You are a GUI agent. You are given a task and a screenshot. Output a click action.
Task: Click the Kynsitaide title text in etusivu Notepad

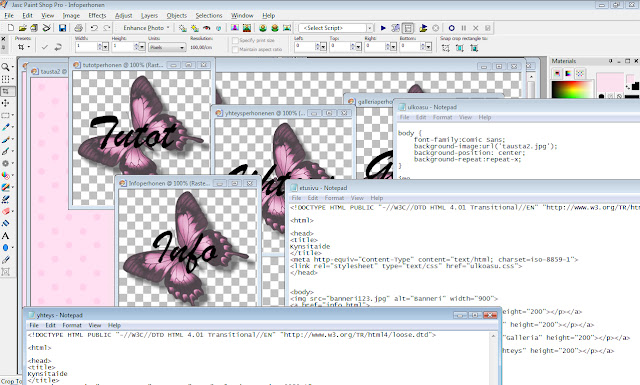click(310, 247)
